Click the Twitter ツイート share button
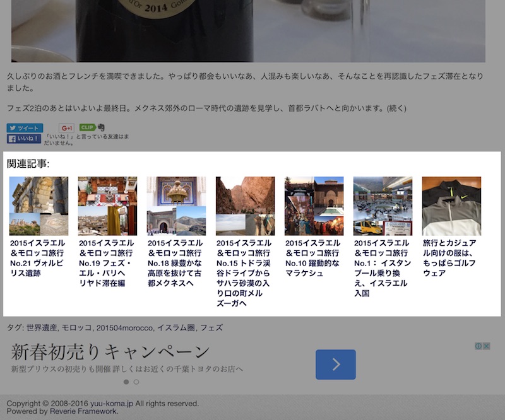 25,128
